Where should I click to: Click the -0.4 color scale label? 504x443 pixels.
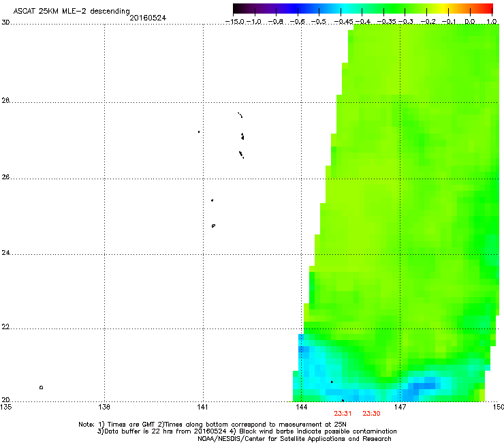tap(362, 22)
